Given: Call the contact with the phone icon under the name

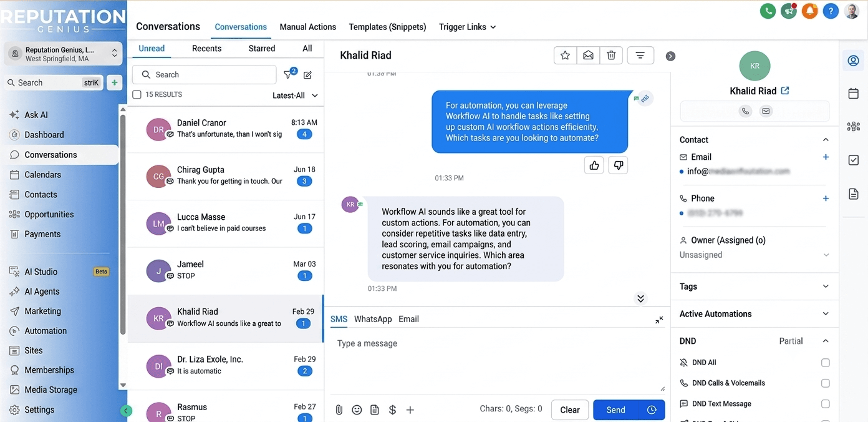Looking at the screenshot, I should (745, 111).
